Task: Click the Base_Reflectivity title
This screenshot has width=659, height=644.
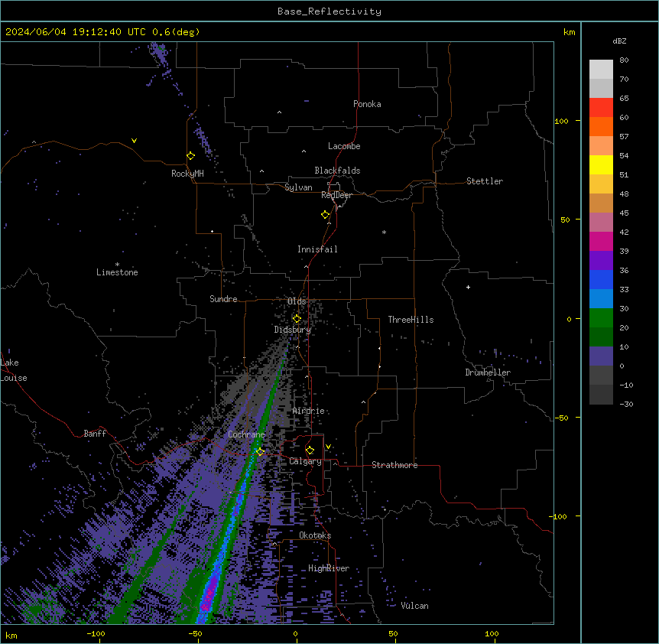Action: [329, 11]
